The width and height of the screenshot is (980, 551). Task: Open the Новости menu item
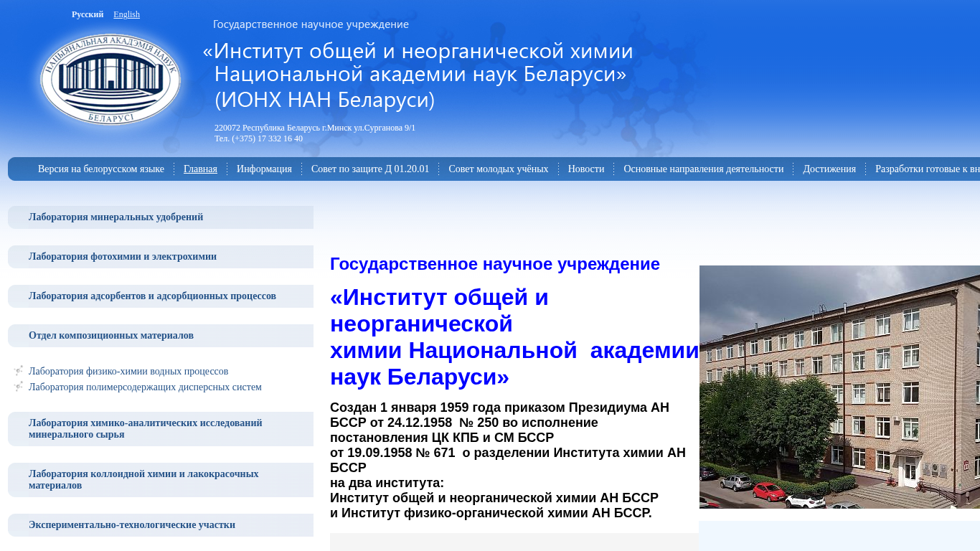tap(586, 169)
